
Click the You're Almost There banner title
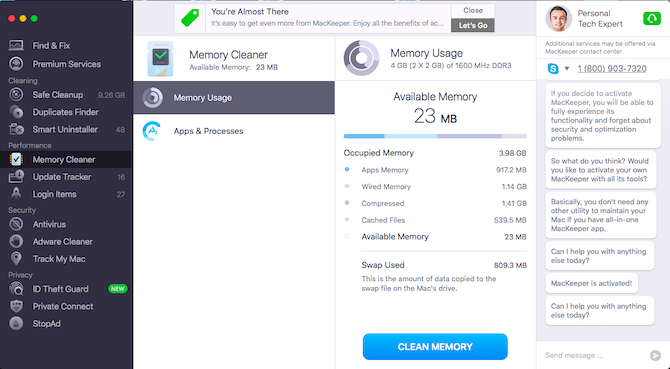click(x=250, y=12)
